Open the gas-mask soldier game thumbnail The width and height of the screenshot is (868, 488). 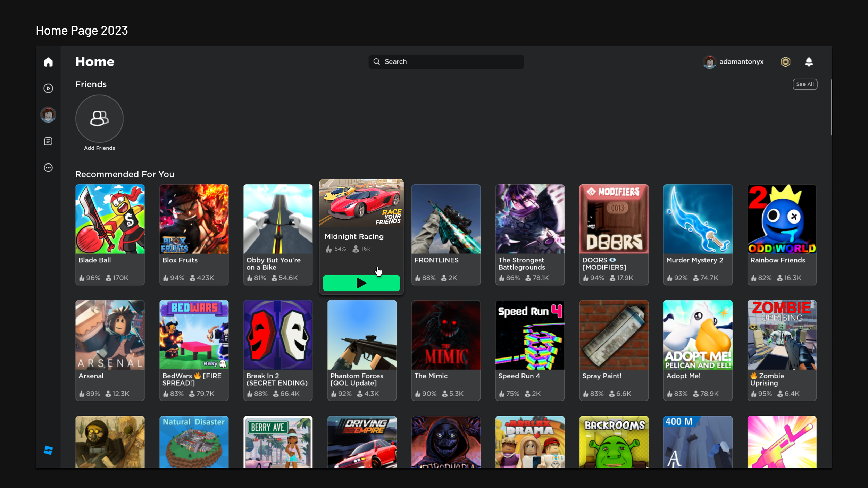(x=110, y=441)
